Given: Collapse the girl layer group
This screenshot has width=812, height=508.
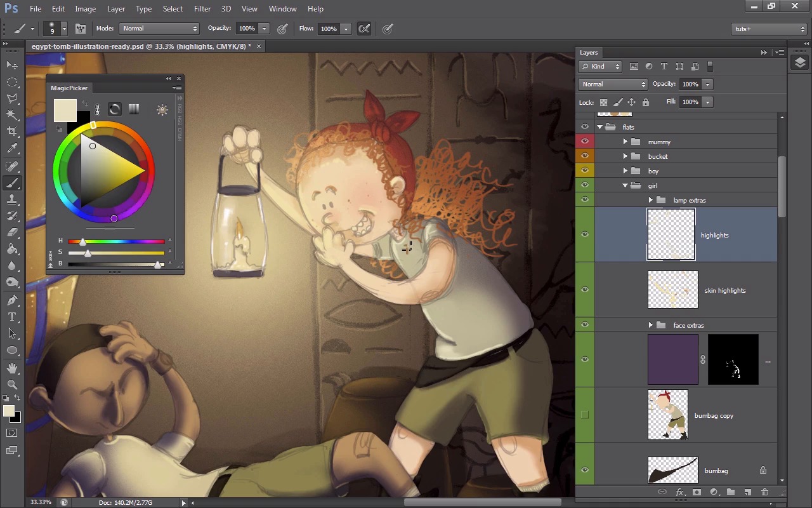Looking at the screenshot, I should 625,185.
